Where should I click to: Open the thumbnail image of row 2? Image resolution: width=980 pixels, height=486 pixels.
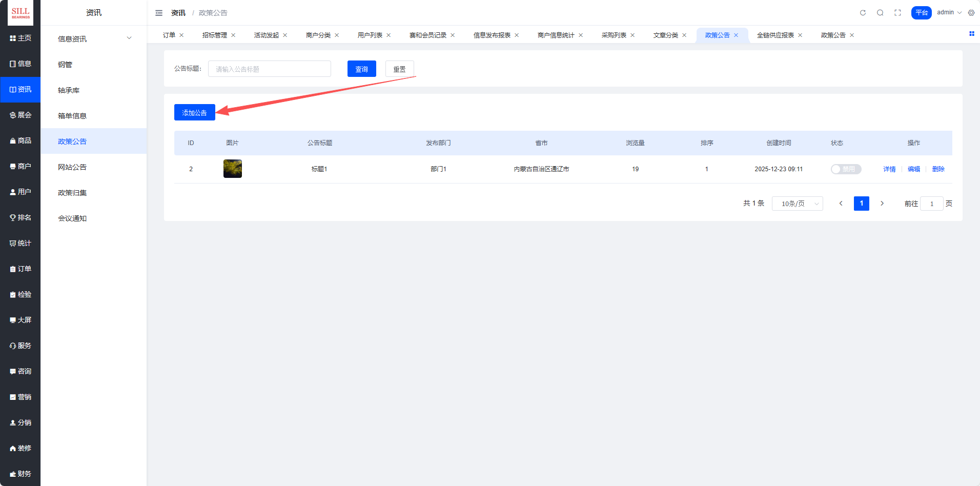[233, 169]
